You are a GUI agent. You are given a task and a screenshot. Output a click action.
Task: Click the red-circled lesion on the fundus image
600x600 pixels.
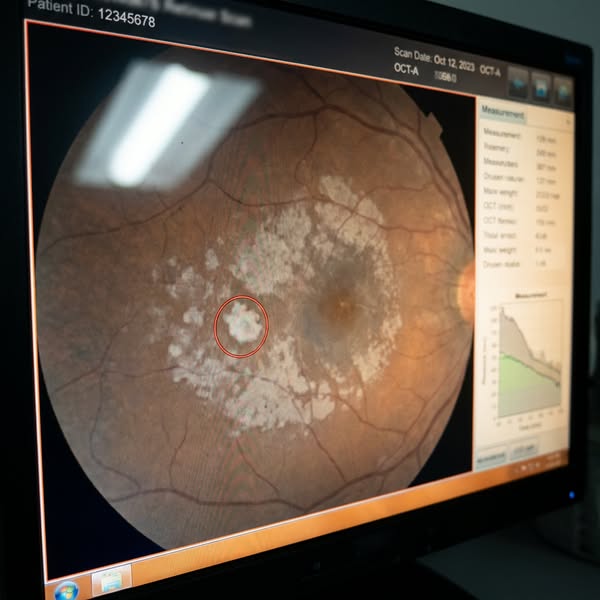click(241, 326)
